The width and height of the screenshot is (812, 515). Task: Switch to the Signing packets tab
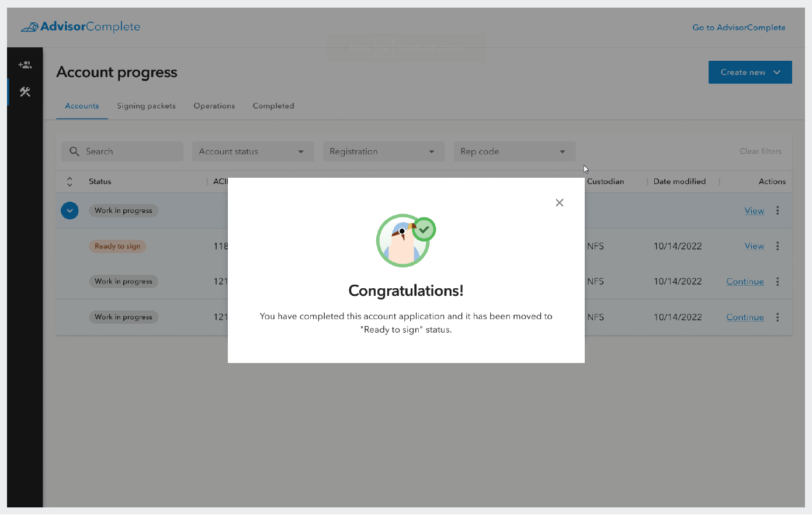tap(146, 106)
